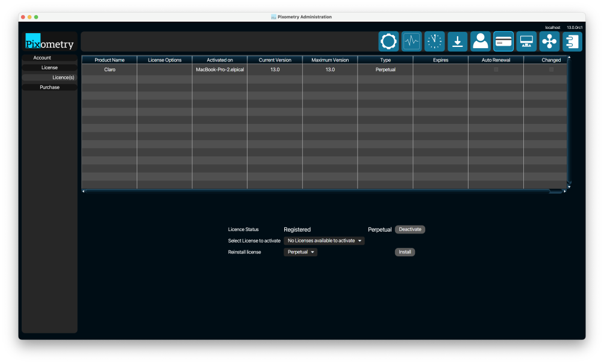Open Select License to activate dropdown
604x364 pixels.
click(x=324, y=241)
